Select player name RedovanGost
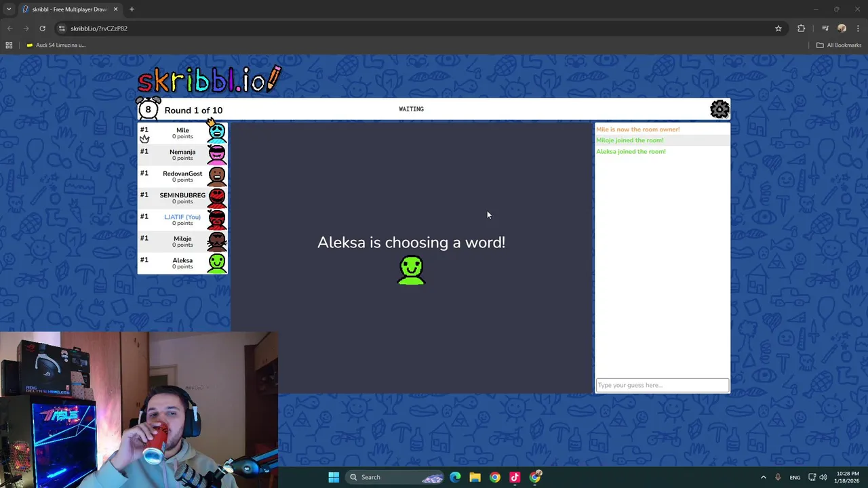Screen dimensions: 868x488 click(x=182, y=174)
